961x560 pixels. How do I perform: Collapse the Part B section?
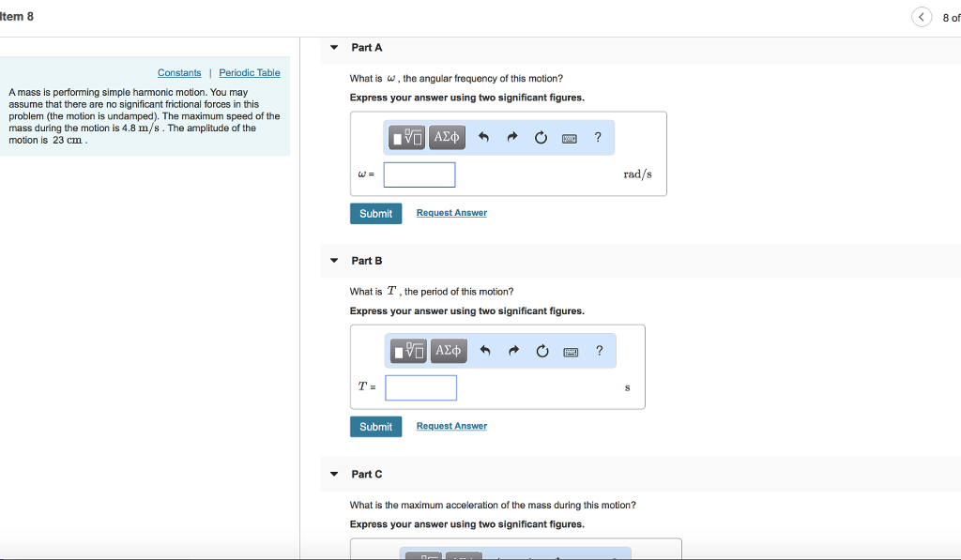tap(333, 261)
